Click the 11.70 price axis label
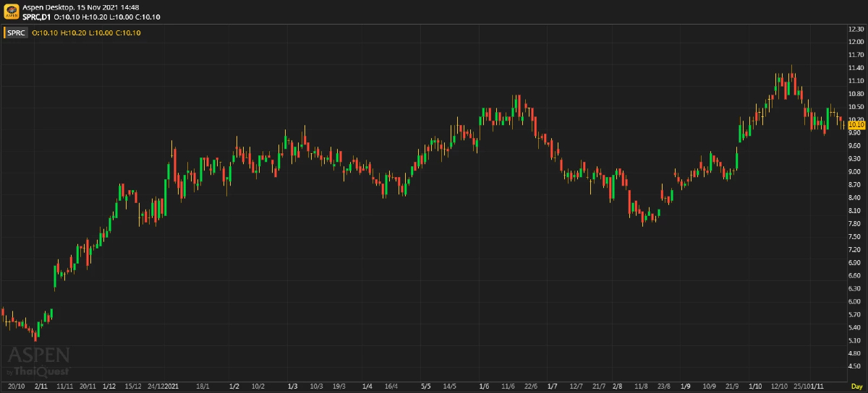 coord(856,55)
